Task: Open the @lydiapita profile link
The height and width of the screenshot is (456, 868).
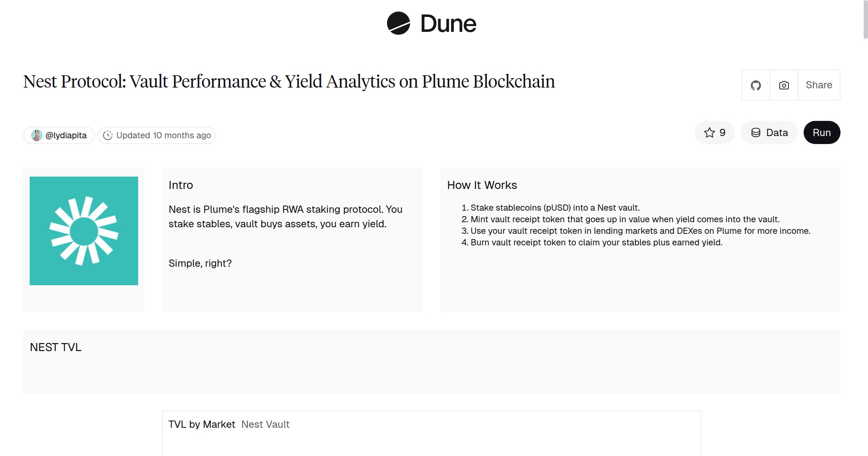Action: coord(66,135)
